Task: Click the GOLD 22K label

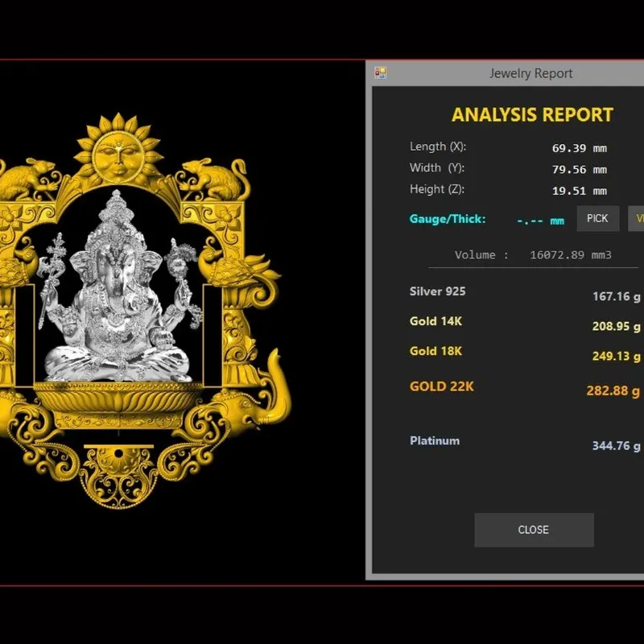Action: click(441, 386)
